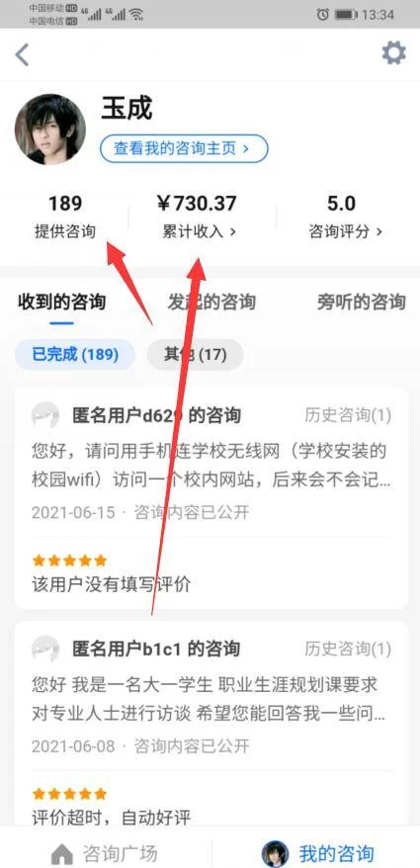Tap anonymous avatar icon of user b1c1
Image resolution: width=420 pixels, height=868 pixels.
pos(44,649)
